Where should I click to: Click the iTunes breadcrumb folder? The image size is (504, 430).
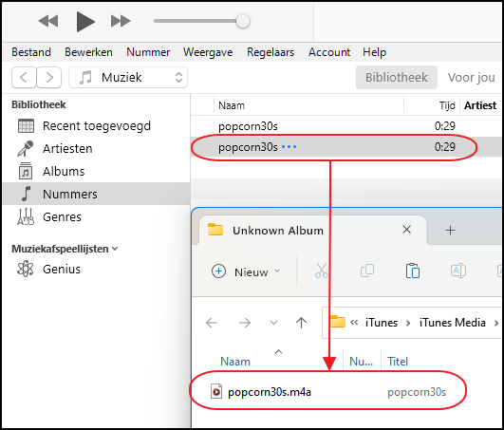[382, 323]
